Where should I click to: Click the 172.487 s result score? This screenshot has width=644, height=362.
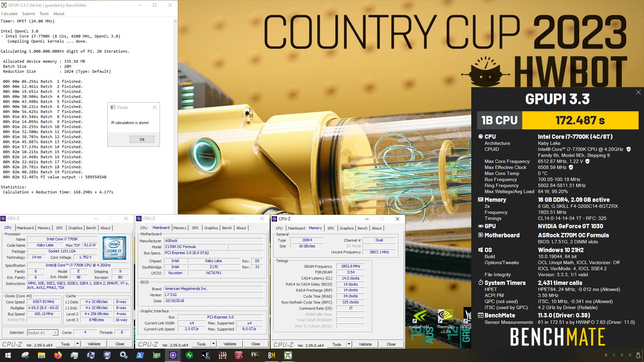pyautogui.click(x=580, y=120)
